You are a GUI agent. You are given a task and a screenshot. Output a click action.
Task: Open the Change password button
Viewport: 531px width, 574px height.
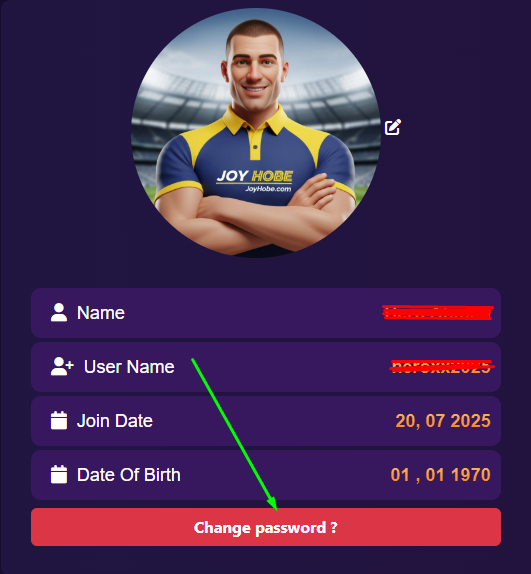(x=266, y=527)
